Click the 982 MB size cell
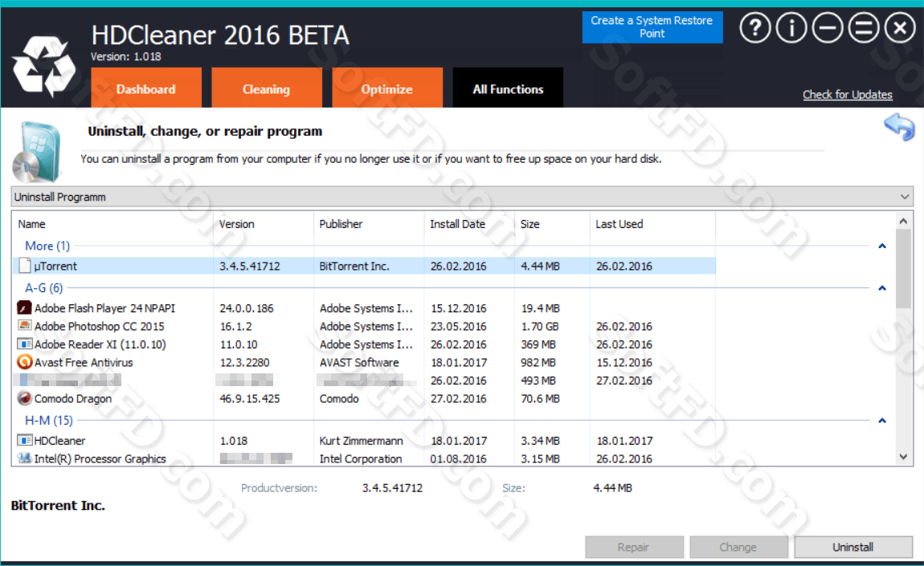The height and width of the screenshot is (566, 924). click(x=538, y=363)
